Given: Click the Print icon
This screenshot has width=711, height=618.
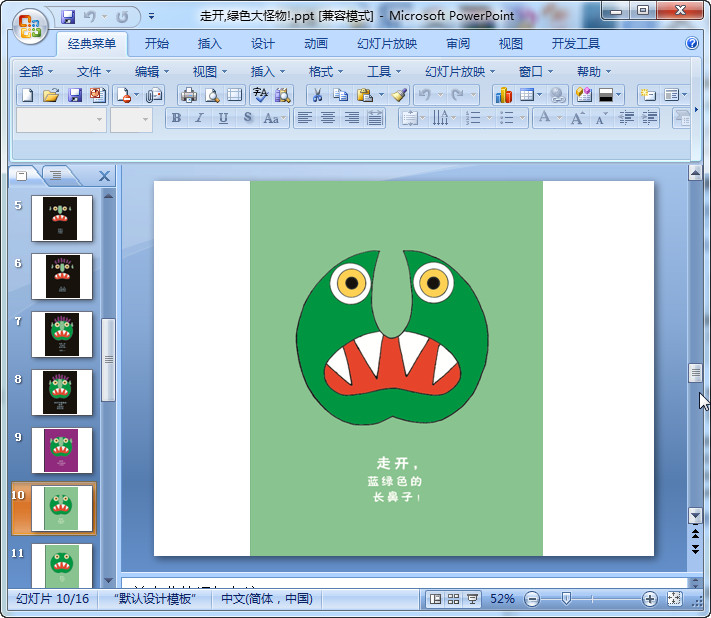Looking at the screenshot, I should coord(188,95).
